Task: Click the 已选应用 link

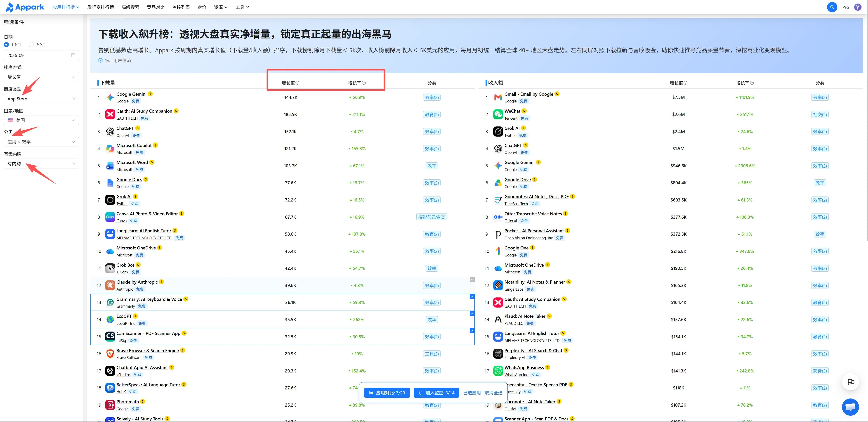Action: coord(472,393)
